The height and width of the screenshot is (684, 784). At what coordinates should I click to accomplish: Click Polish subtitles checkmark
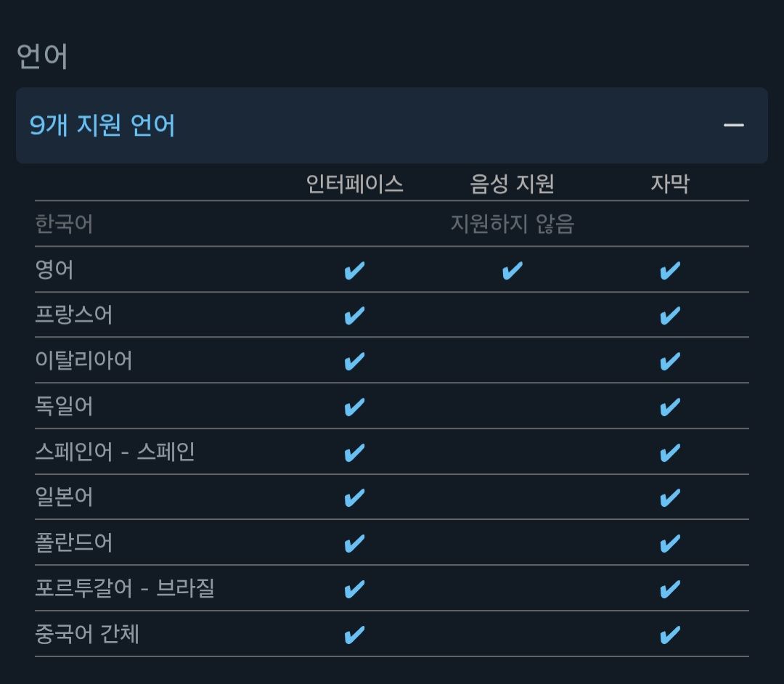[670, 543]
